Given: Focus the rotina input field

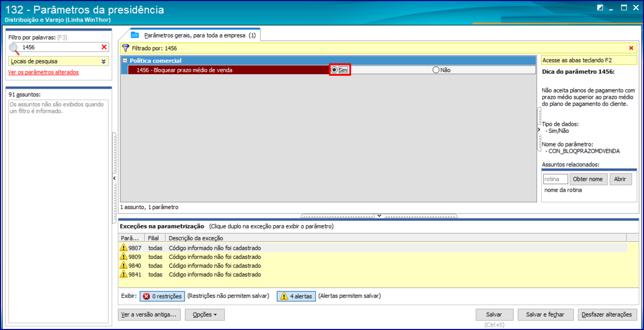Looking at the screenshot, I should coord(555,179).
